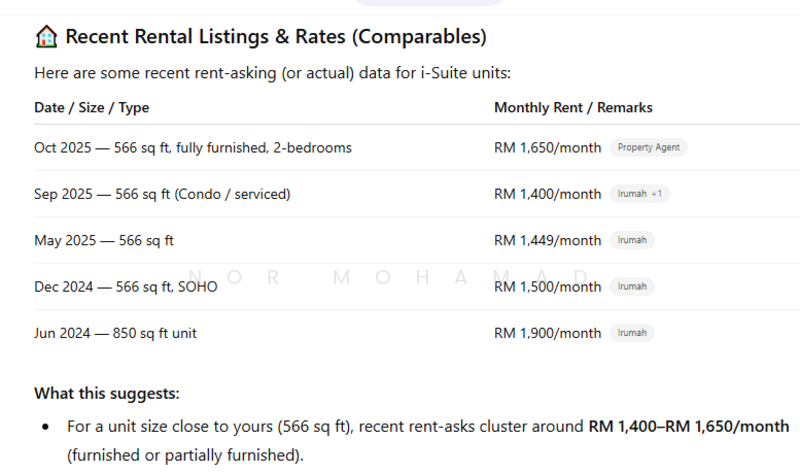Click the Monthly Rent / Remarks column header
The height and width of the screenshot is (473, 800).
coord(573,108)
